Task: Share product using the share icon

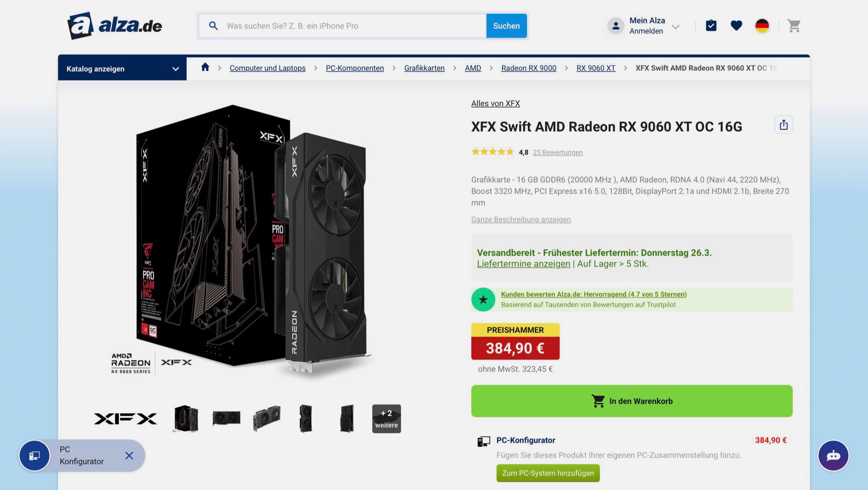Action: coord(783,125)
